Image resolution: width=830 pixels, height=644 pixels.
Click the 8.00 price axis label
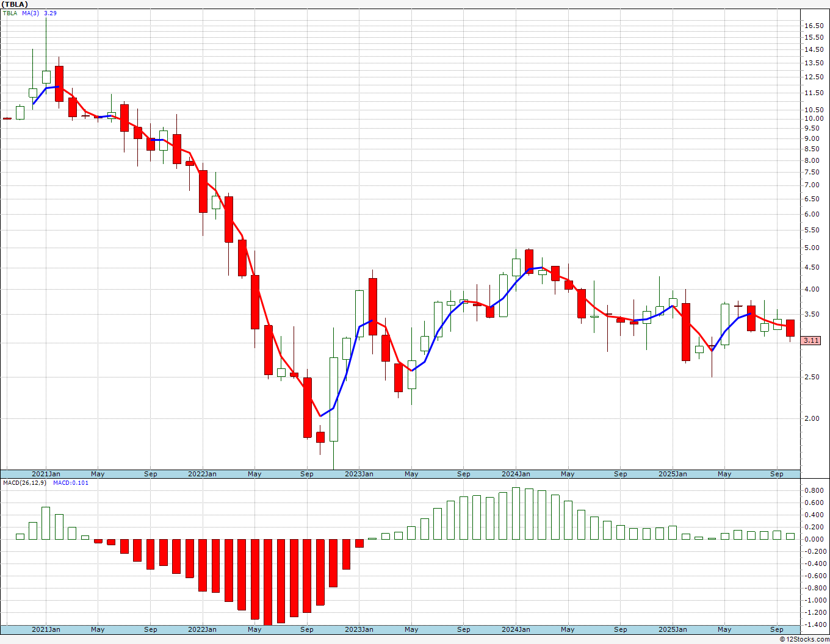(813, 160)
